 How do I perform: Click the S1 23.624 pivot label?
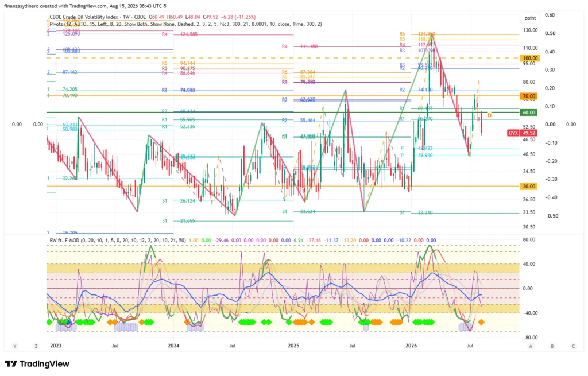(299, 211)
